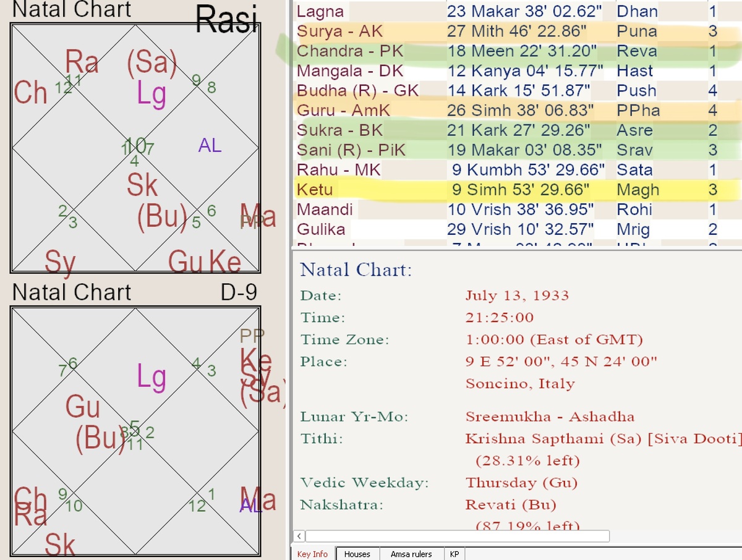Click the Ch planet in Rasi chart
The width and height of the screenshot is (742, 560).
coord(31,92)
